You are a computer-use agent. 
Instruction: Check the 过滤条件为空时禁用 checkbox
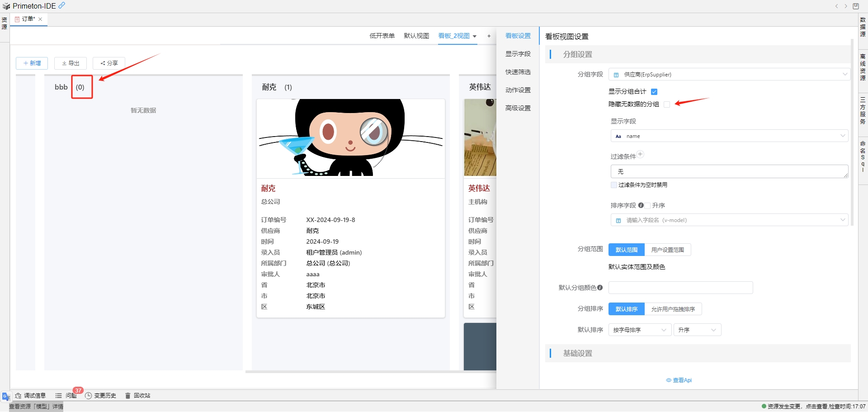pos(613,185)
